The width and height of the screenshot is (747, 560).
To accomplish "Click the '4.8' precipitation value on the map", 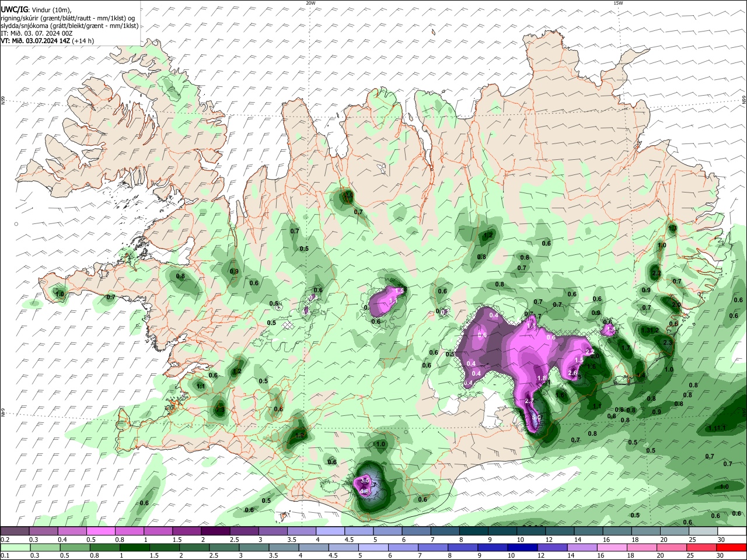I will coord(364,491).
